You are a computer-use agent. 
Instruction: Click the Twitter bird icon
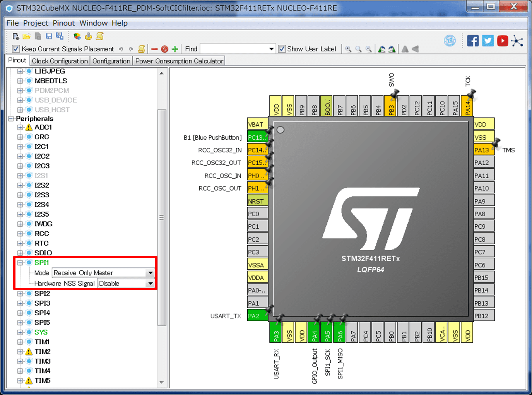488,41
